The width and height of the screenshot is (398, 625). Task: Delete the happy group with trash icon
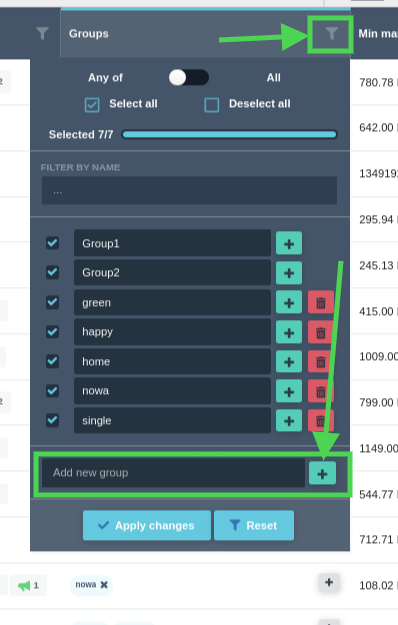321,332
